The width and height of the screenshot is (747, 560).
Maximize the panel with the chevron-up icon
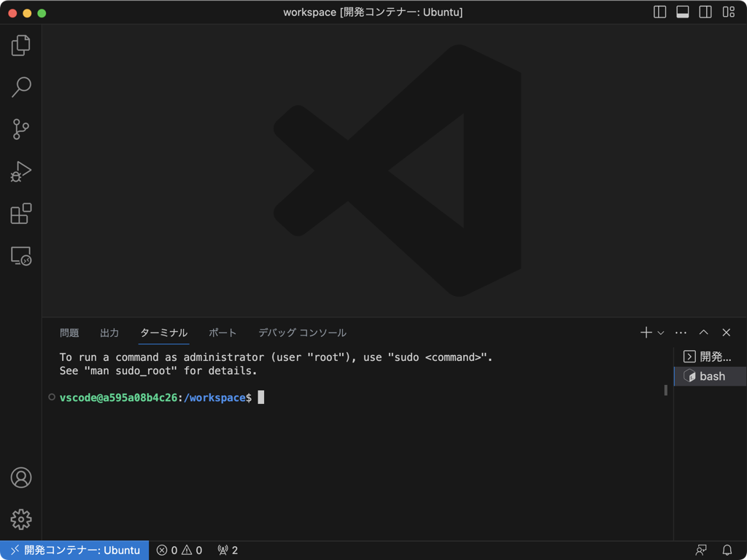[704, 332]
